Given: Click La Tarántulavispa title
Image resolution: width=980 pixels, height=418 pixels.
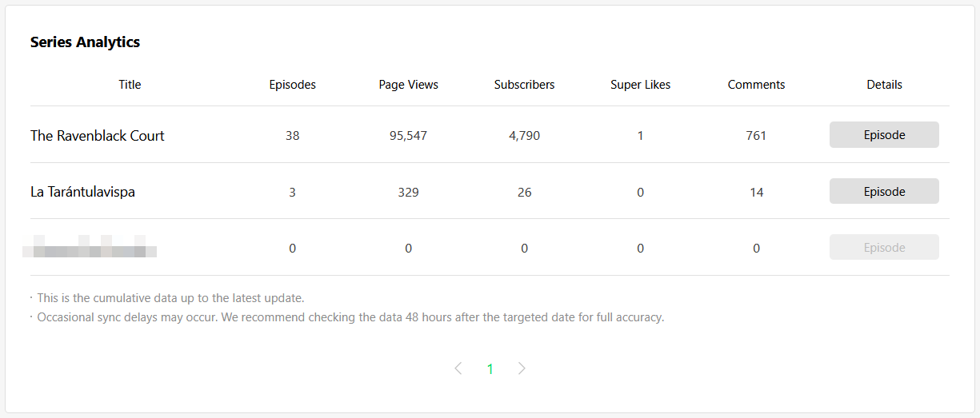Looking at the screenshot, I should (x=82, y=192).
